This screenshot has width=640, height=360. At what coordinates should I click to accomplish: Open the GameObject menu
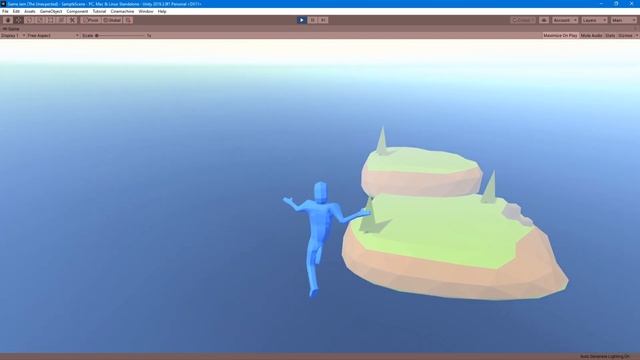point(51,11)
